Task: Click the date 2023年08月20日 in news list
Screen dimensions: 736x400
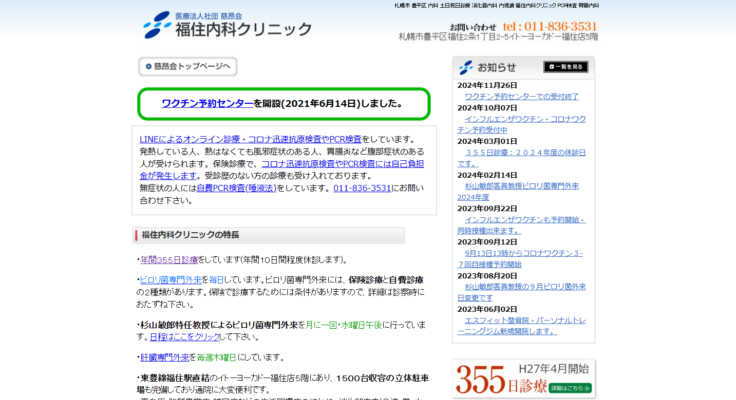Action: 487,276
